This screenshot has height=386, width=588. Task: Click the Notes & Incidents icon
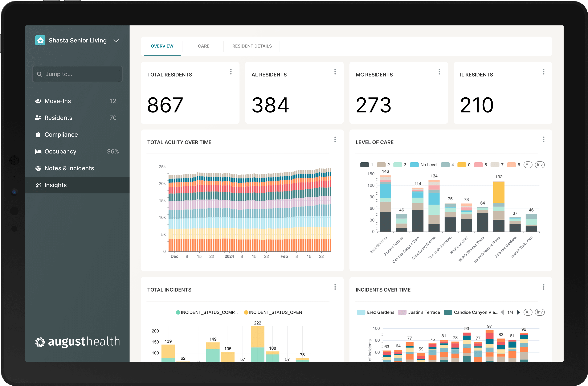point(38,168)
